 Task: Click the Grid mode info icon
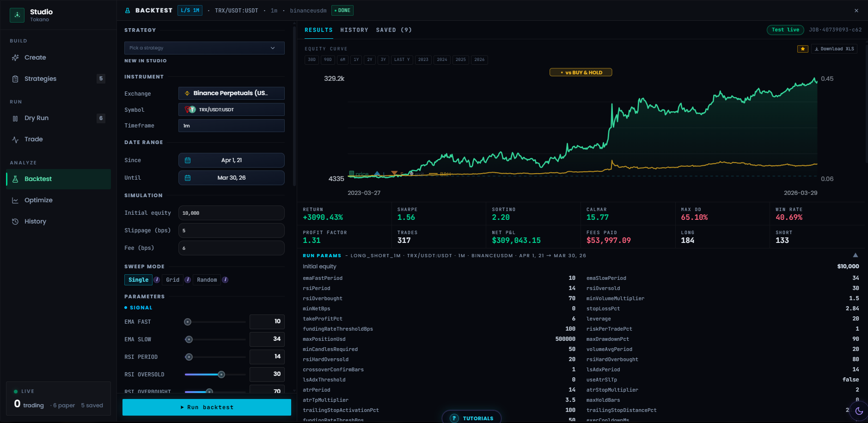[188, 280]
